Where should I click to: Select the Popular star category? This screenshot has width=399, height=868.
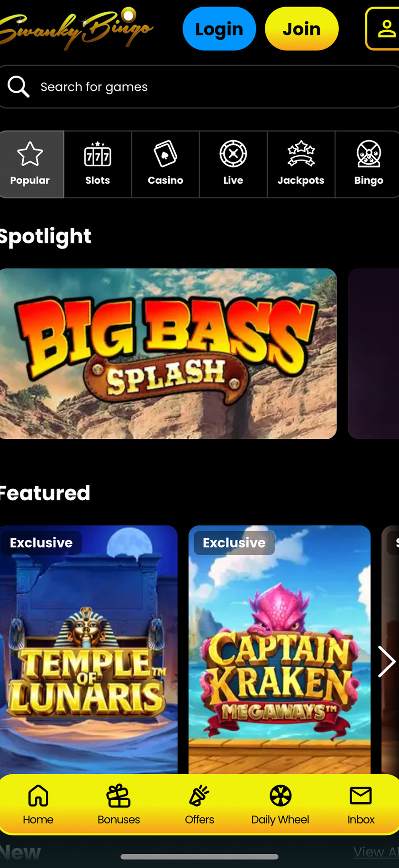[30, 164]
